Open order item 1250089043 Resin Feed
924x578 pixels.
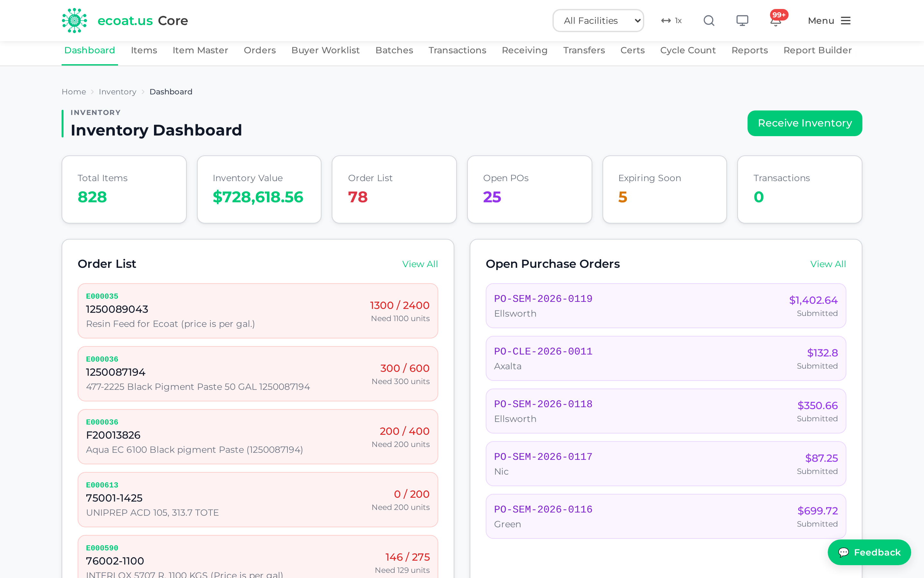tap(258, 311)
